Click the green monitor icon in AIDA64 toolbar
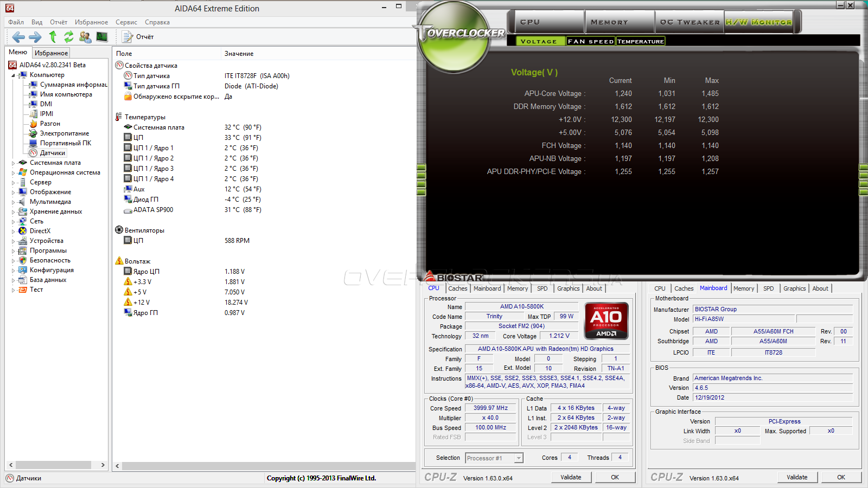 pos(102,37)
